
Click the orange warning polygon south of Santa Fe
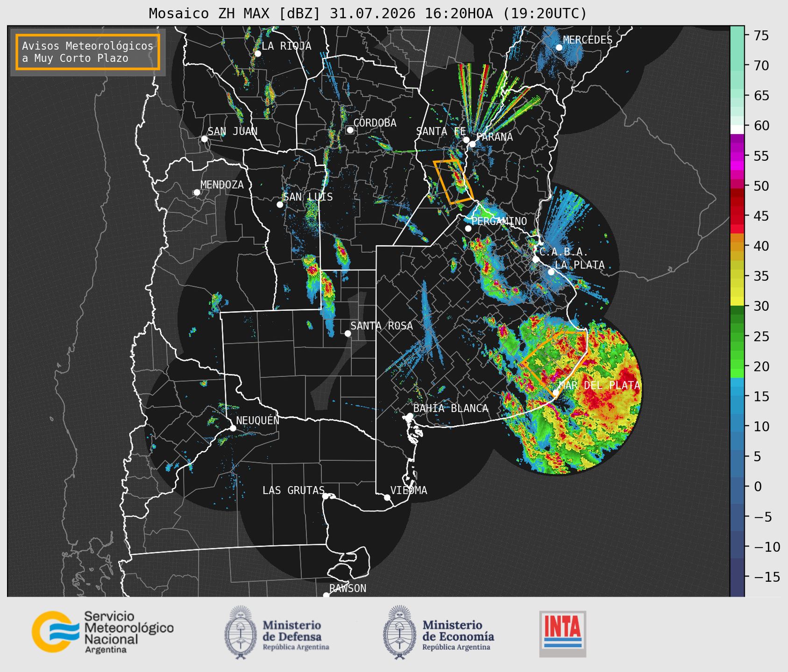pyautogui.click(x=453, y=181)
